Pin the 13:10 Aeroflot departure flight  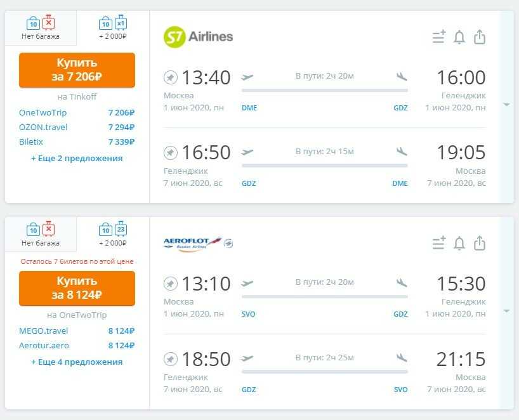click(171, 284)
